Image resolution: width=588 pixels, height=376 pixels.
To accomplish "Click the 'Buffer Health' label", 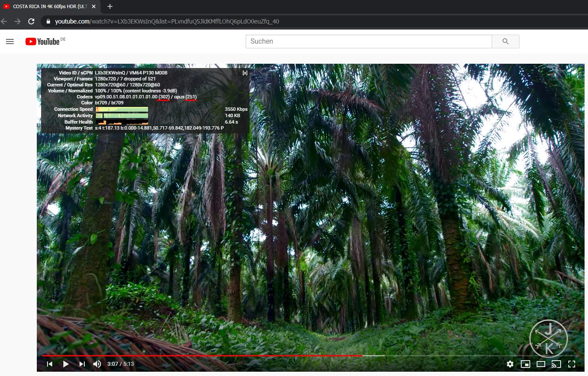I will point(79,122).
